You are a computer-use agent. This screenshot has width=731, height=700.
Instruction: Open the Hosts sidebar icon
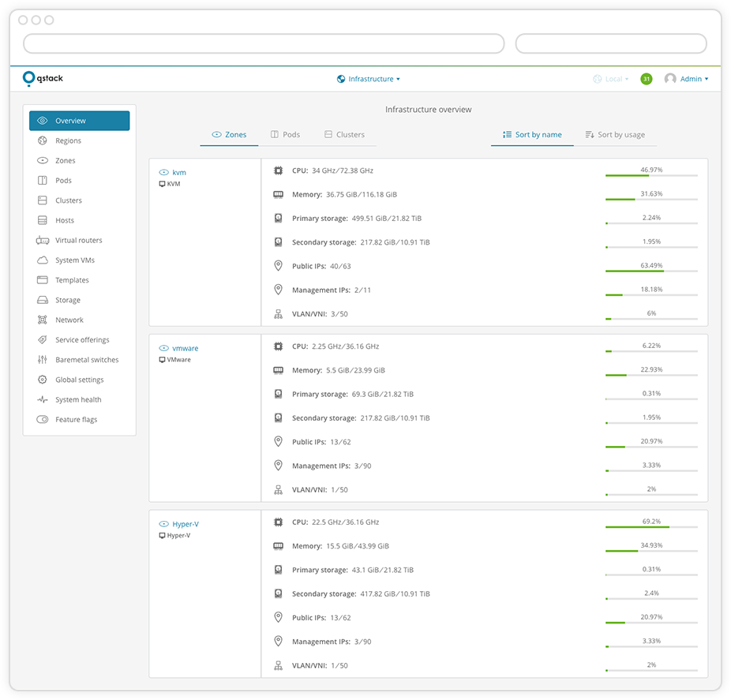[x=43, y=220]
